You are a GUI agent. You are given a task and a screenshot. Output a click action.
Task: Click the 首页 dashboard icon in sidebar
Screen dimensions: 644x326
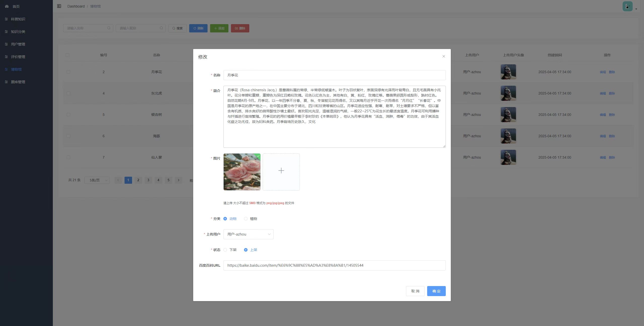point(7,6)
